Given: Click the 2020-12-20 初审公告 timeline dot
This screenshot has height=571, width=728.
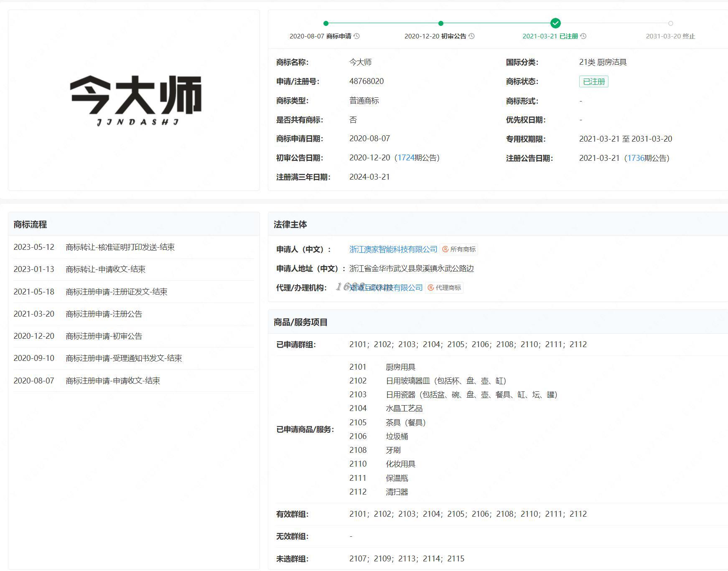Looking at the screenshot, I should click(441, 23).
